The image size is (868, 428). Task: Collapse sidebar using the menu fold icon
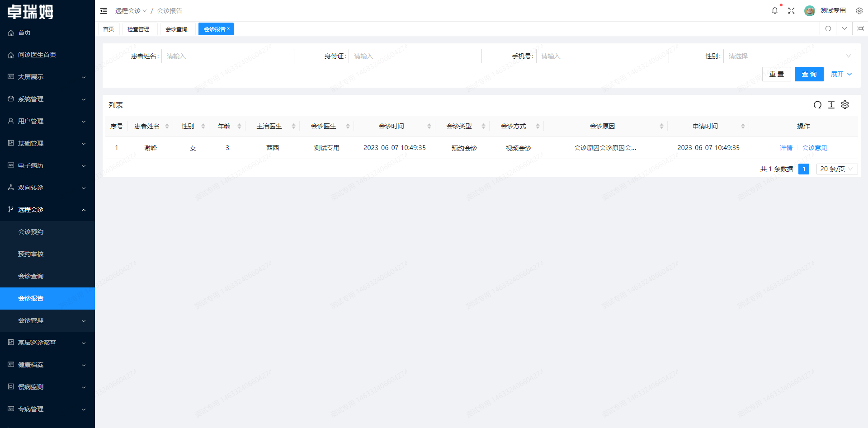104,11
